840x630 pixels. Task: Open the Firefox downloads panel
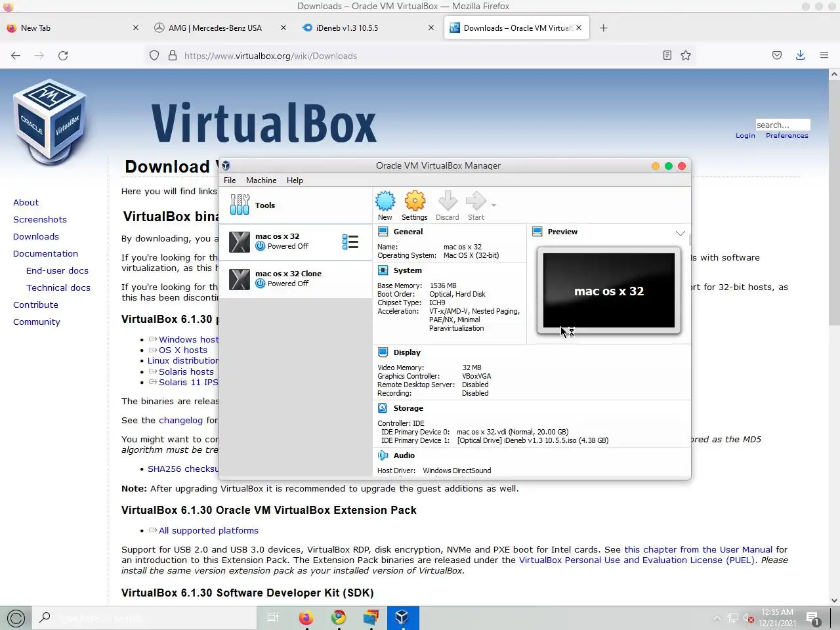tap(801, 56)
